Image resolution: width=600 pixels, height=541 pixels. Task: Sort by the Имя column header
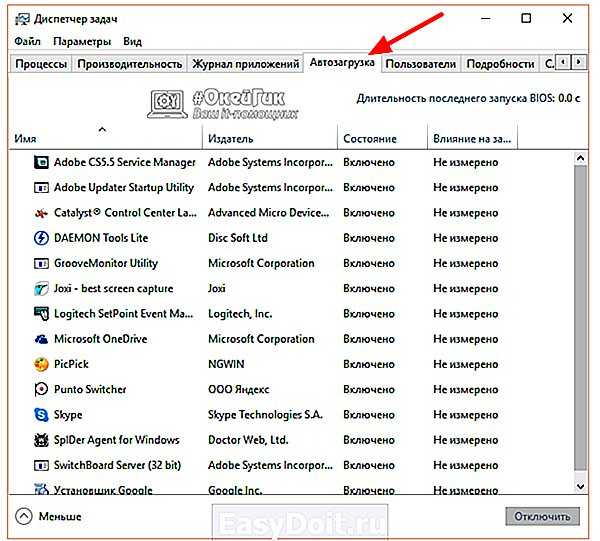(105, 137)
